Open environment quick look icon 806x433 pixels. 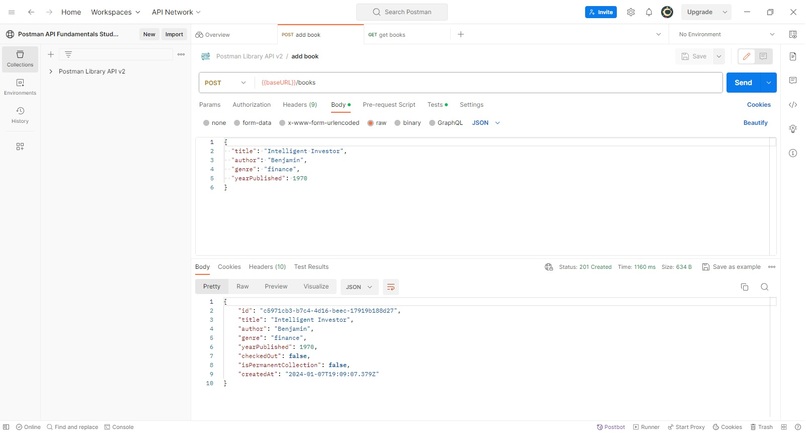point(792,34)
